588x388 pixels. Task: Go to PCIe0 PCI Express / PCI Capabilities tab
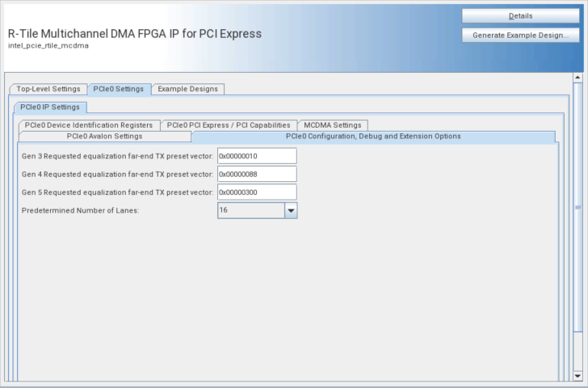[229, 125]
